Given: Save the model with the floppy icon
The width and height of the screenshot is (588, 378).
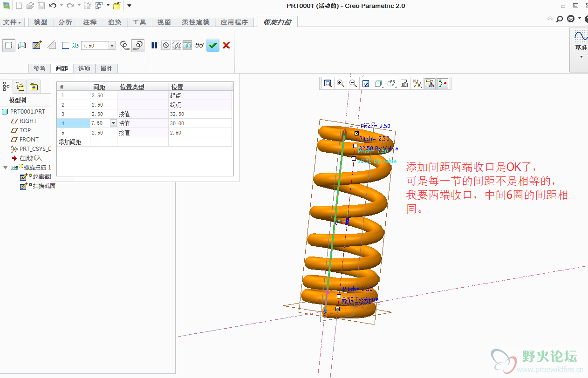Looking at the screenshot, I should 41,6.
